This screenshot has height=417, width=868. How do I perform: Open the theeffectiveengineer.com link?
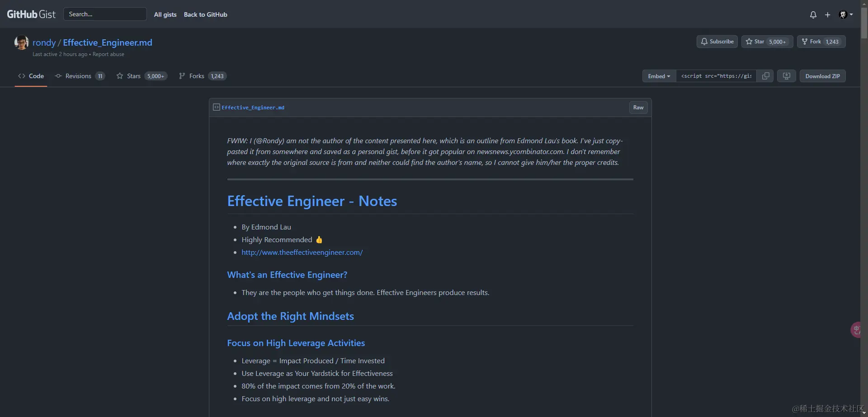click(x=302, y=253)
